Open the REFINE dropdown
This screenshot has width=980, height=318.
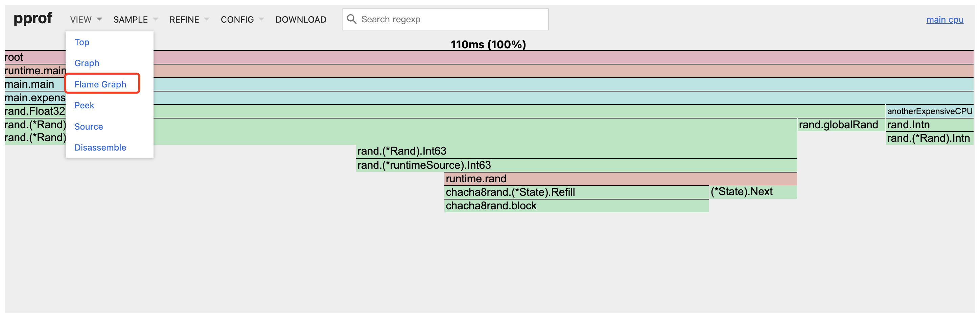189,19
